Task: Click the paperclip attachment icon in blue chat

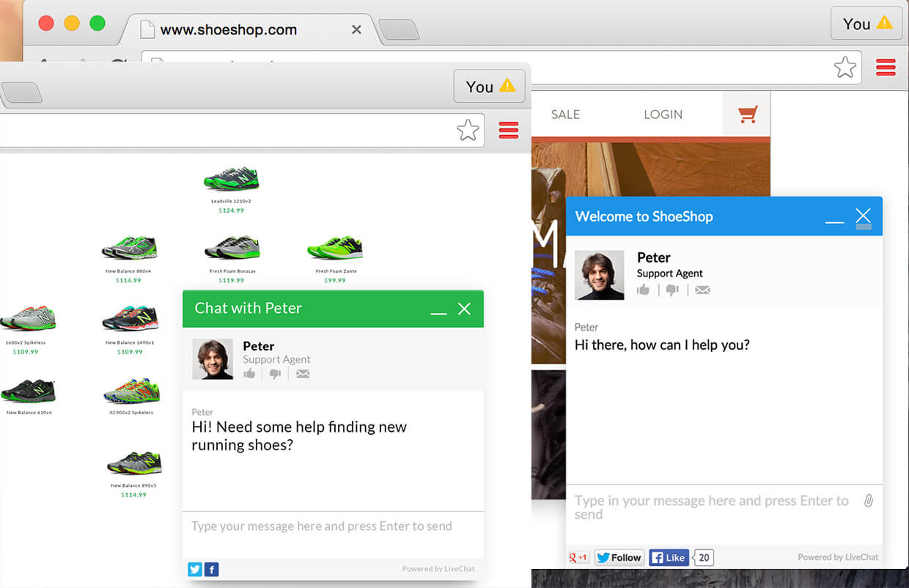Action: tap(869, 501)
